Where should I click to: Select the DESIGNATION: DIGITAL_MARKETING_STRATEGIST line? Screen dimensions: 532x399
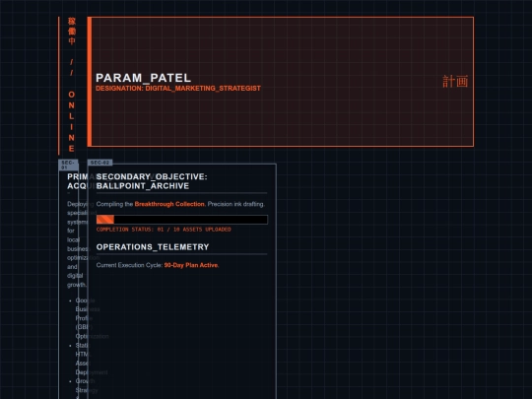pyautogui.click(x=178, y=89)
